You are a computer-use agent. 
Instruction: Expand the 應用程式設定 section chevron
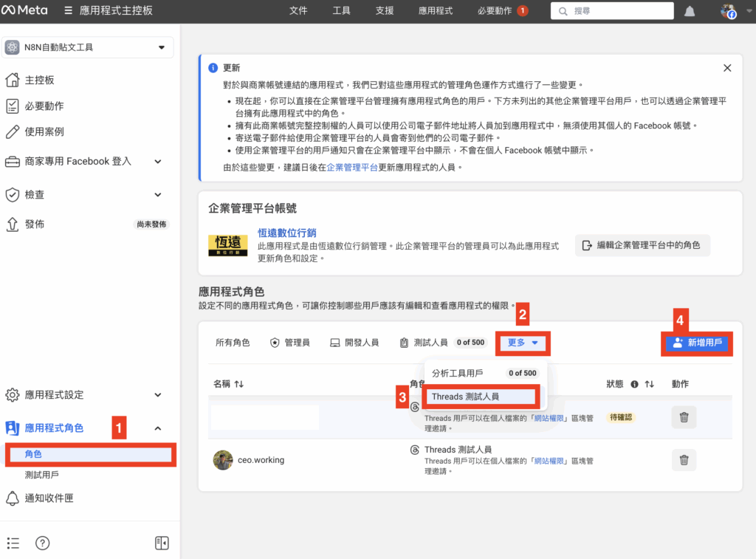pyautogui.click(x=158, y=395)
